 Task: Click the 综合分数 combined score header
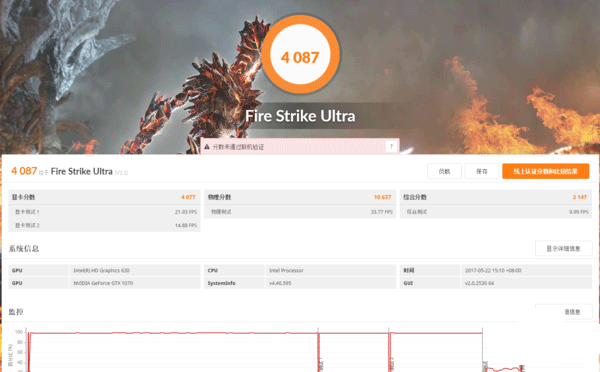pos(415,197)
